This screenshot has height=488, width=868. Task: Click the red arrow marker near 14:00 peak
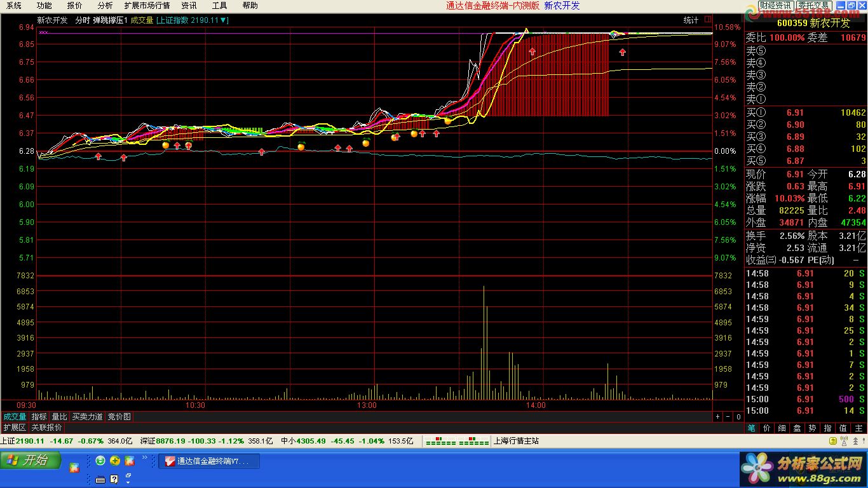[532, 51]
